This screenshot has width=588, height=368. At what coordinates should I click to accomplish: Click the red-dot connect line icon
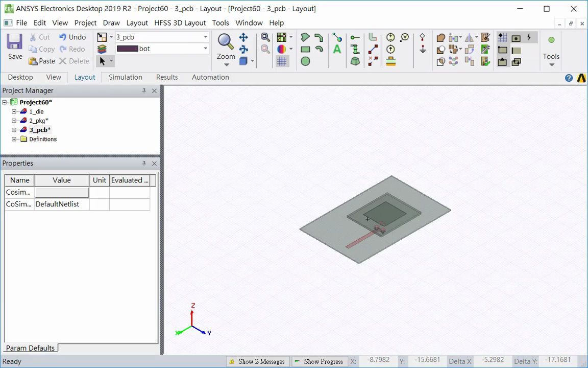[x=373, y=49]
